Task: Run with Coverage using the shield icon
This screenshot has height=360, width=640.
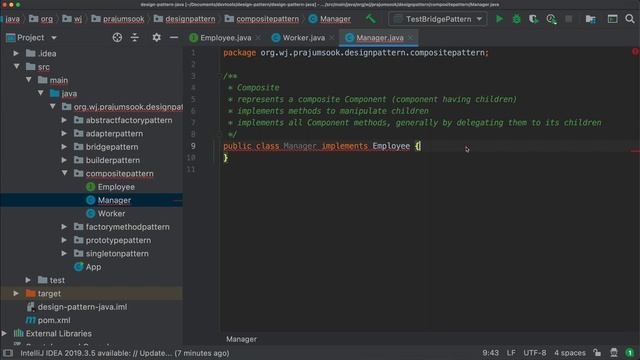Action: [x=533, y=19]
